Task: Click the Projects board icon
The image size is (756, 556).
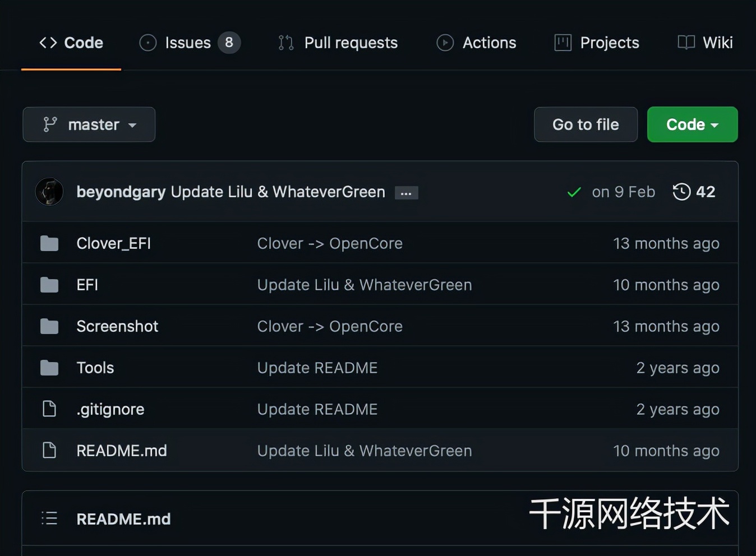Action: pos(563,43)
